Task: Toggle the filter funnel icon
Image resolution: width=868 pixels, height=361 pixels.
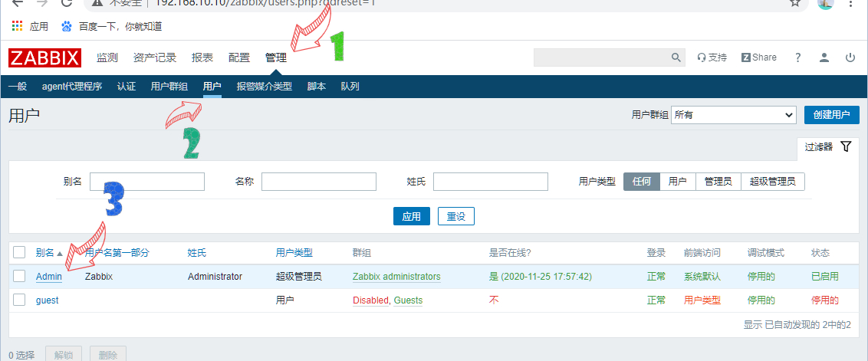Action: (x=845, y=146)
